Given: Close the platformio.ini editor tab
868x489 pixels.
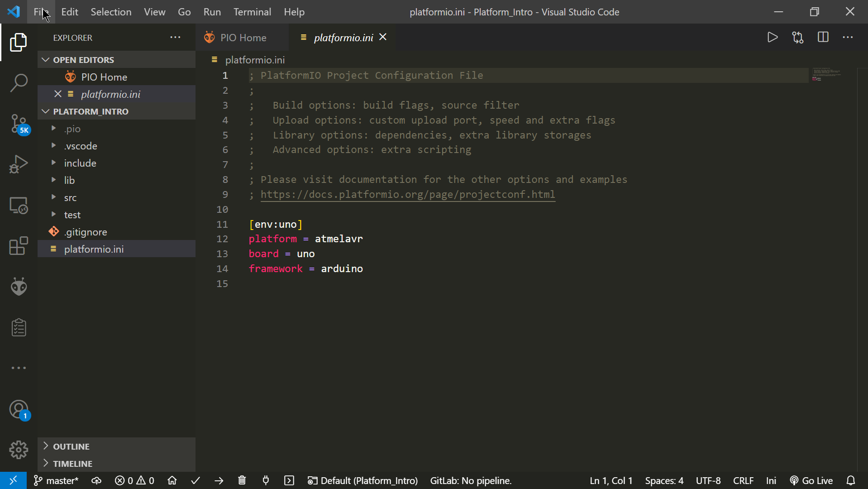Looking at the screenshot, I should point(383,37).
